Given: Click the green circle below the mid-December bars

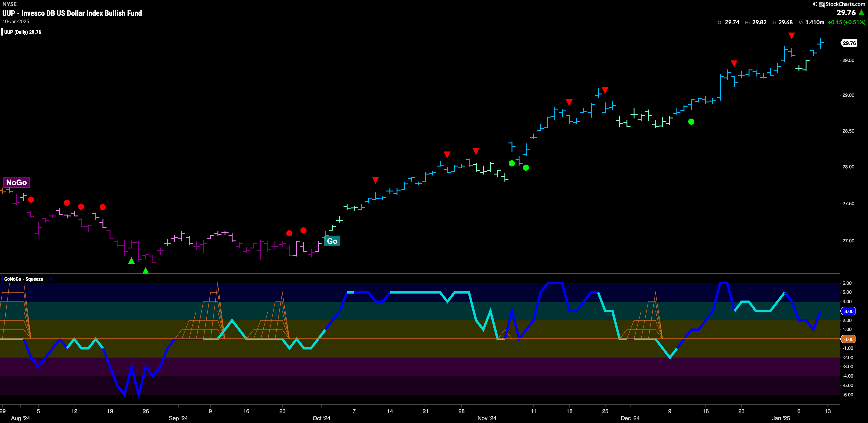Looking at the screenshot, I should pyautogui.click(x=691, y=122).
